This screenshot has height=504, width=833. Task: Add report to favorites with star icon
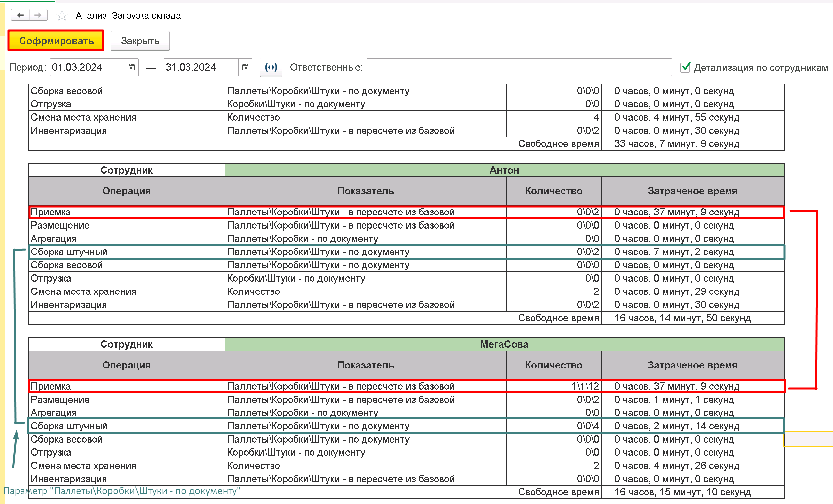pos(62,16)
